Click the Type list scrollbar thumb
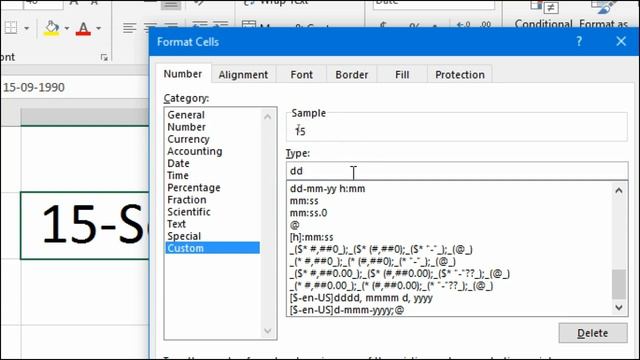This screenshot has height=360, width=640. [x=619, y=284]
